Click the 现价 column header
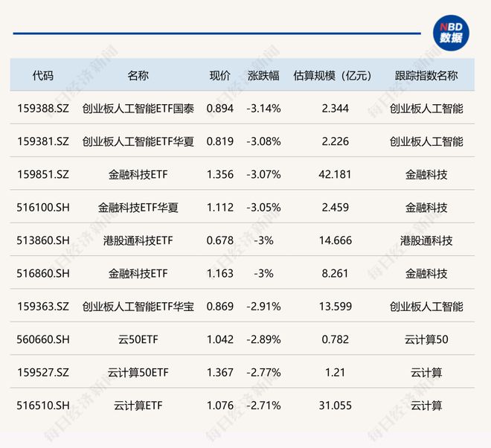The width and height of the screenshot is (491, 448). pos(219,75)
